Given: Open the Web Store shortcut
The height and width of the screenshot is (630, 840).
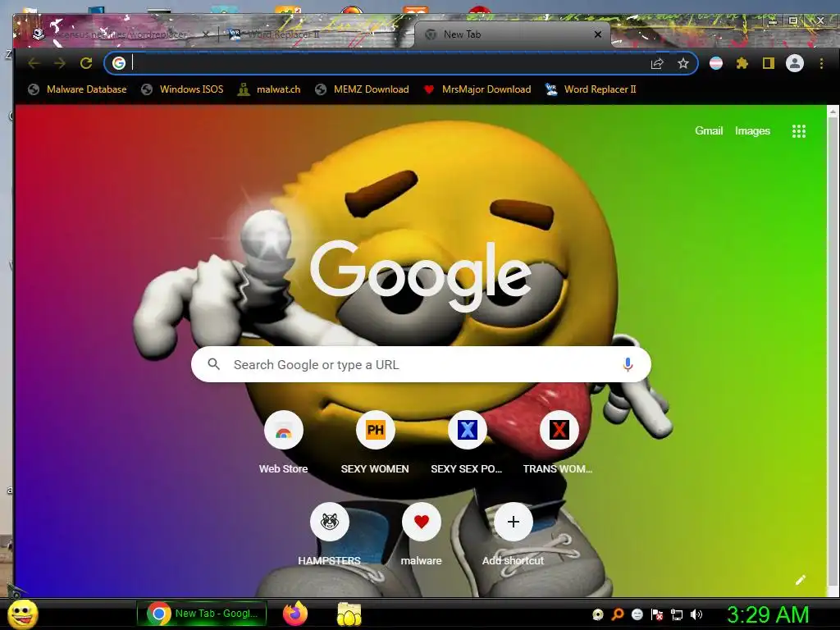Looking at the screenshot, I should (x=283, y=442).
